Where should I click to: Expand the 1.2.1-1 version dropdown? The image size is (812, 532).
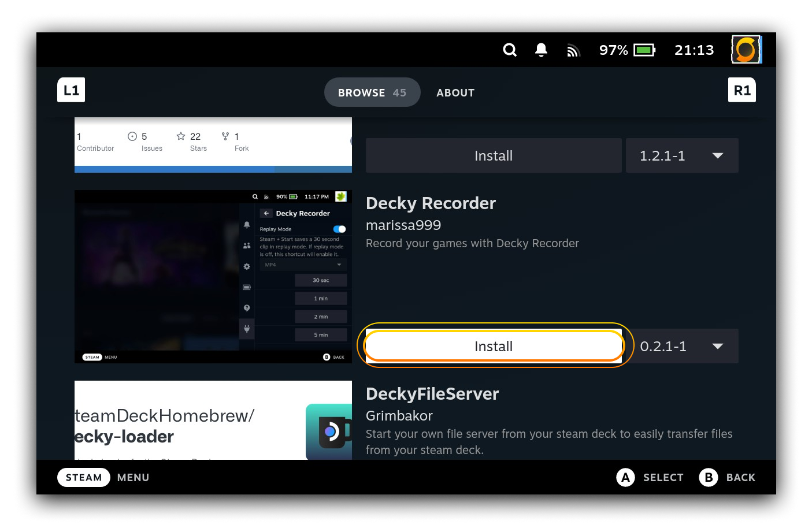682,155
